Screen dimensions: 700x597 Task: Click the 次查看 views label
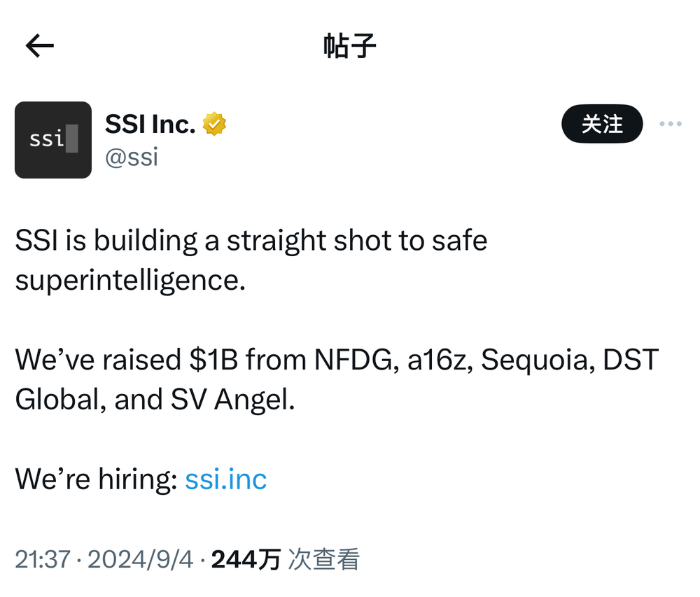(x=323, y=559)
